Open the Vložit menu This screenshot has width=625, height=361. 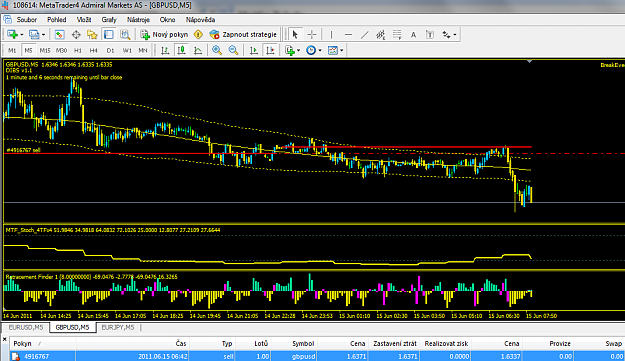(84, 20)
